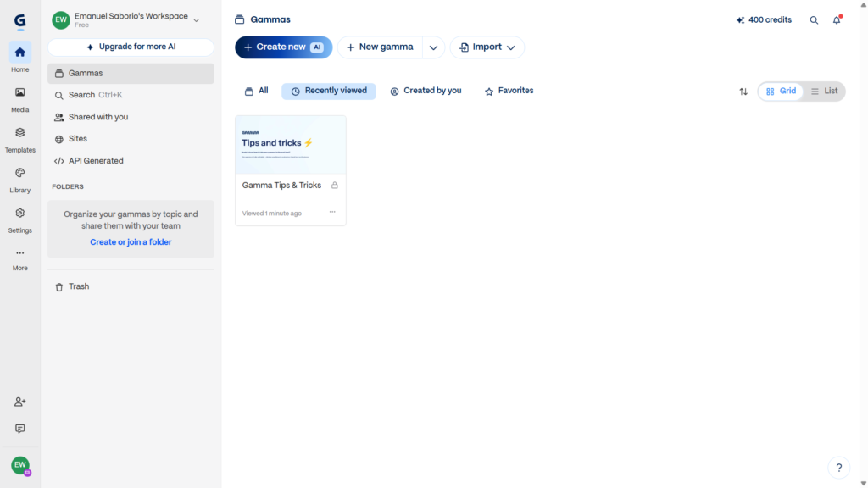Select the All filter tab
868x488 pixels.
point(256,91)
